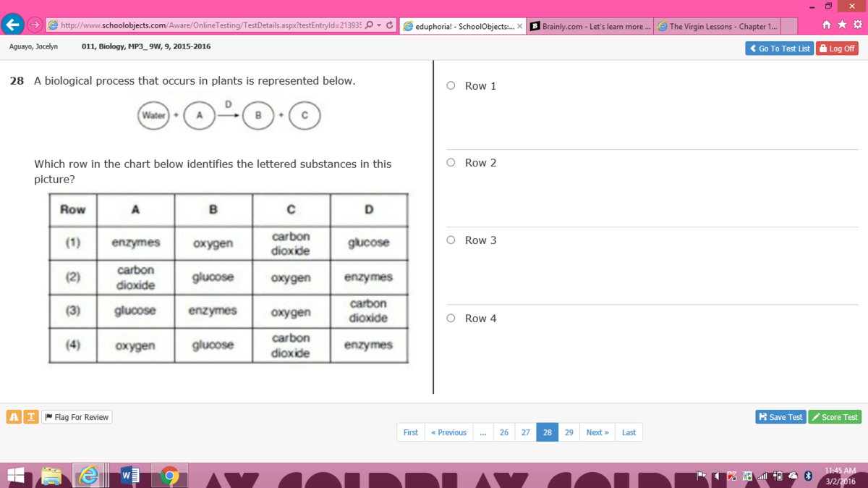Click the pagination ellipsis
The width and height of the screenshot is (868, 488).
click(482, 432)
